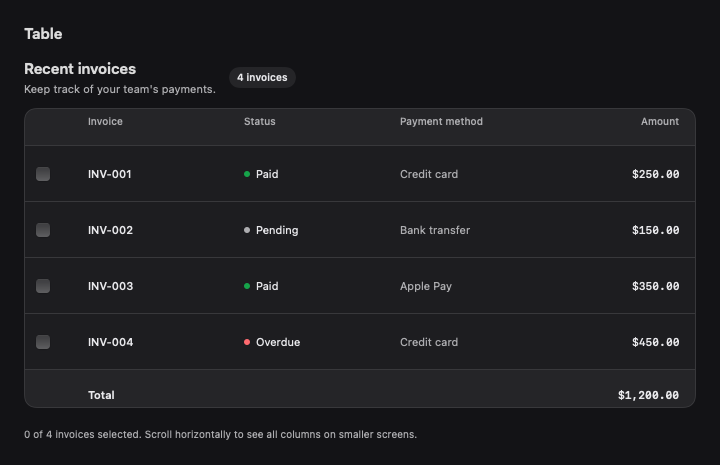Click the Recent invoices heading

point(80,69)
